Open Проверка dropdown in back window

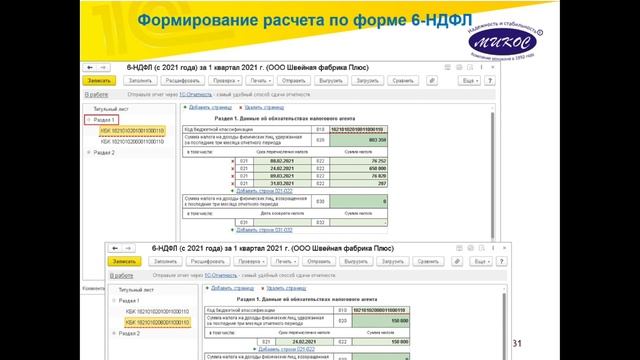(226, 80)
